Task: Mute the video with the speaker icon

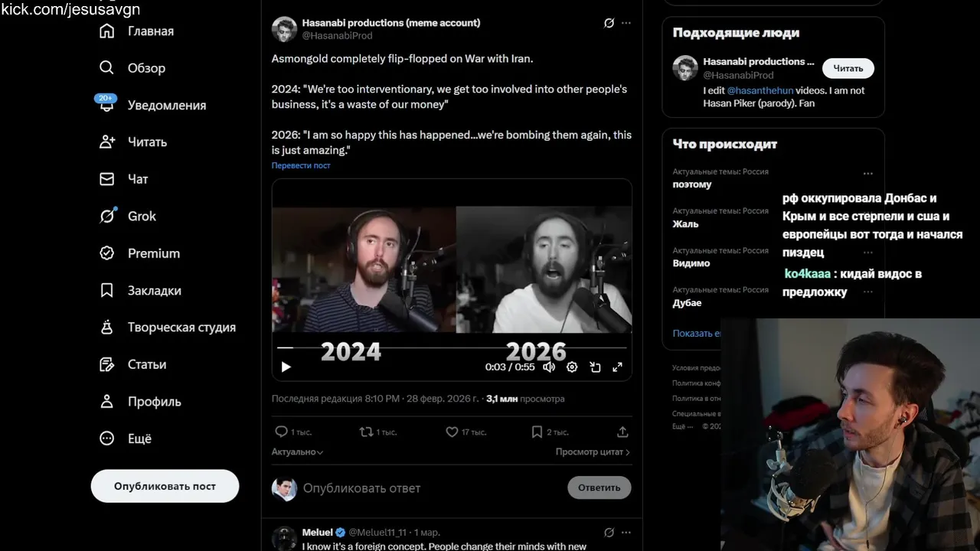Action: tap(549, 367)
